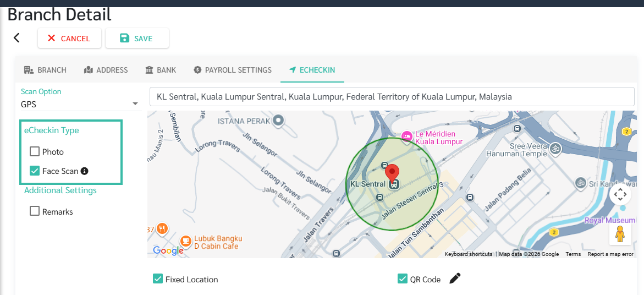Click the Jalan Stesen Sentral 3 label

coord(413,200)
